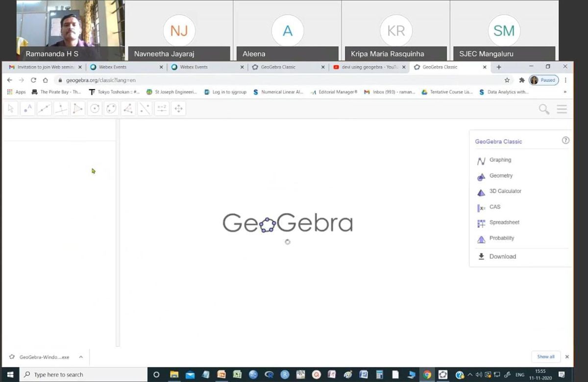Select the Perpendicular Line tool
Viewport: 588px width, 382px height.
(61, 109)
